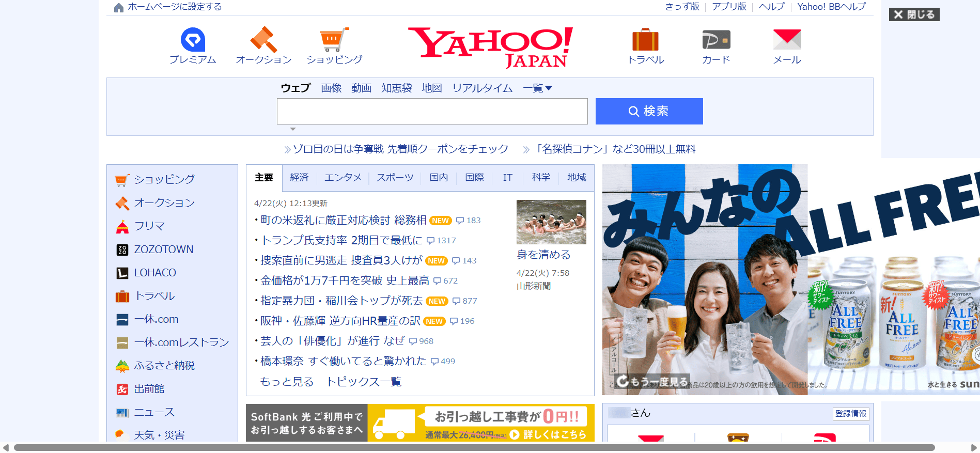Switch to the 地域 news tab
This screenshot has width=980, height=453.
pos(577,178)
